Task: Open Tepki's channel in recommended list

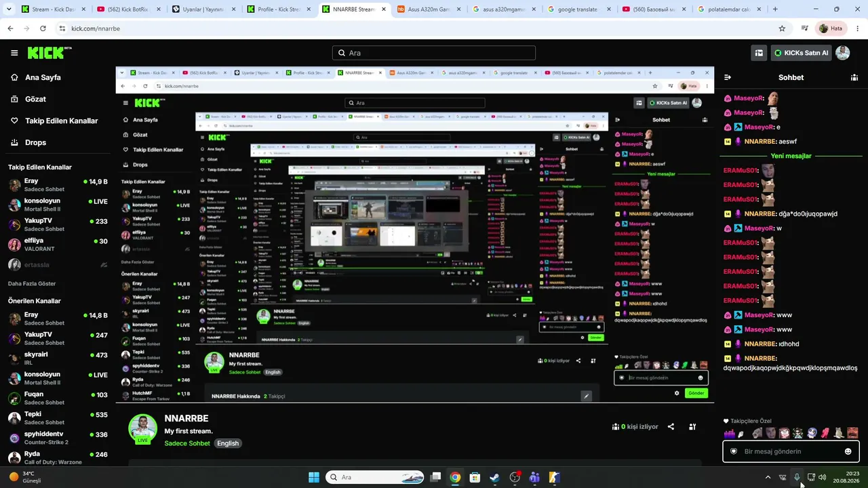Action: click(x=57, y=418)
